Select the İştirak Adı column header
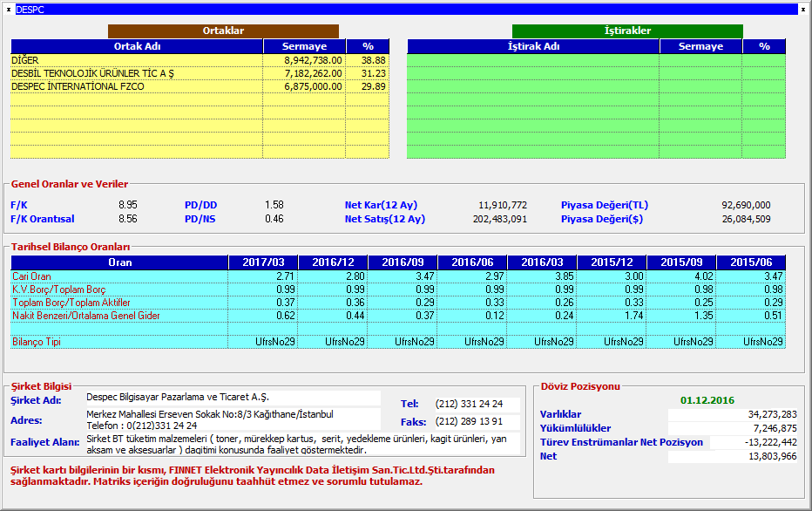Viewport: 812px width, 511px height. tap(533, 46)
